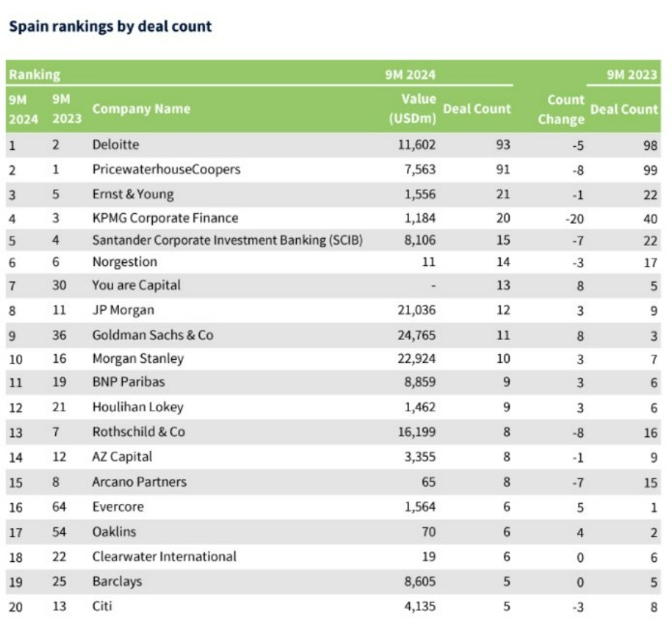Select the 'JP Morgan' company cell
Screen dimensions: 672x626
click(123, 311)
